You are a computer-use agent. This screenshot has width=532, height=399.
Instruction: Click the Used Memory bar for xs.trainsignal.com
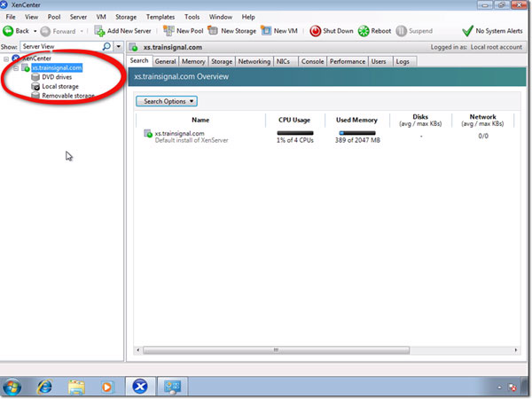coord(357,133)
